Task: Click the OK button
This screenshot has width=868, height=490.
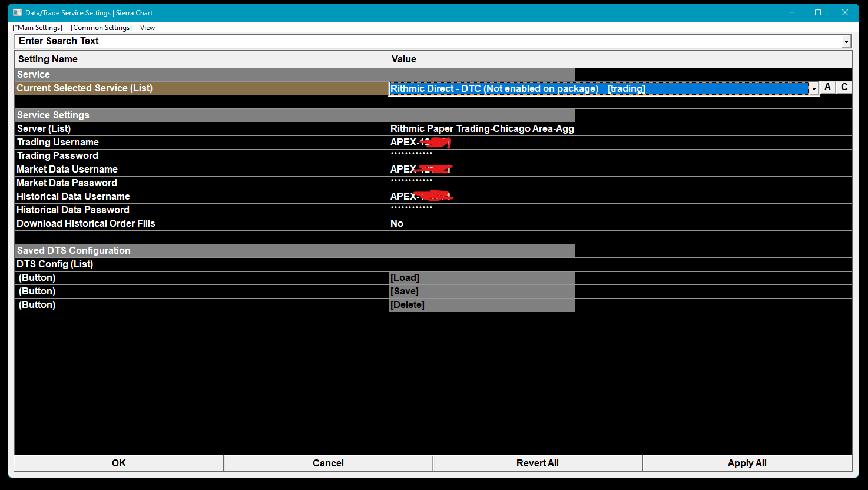Action: 119,463
